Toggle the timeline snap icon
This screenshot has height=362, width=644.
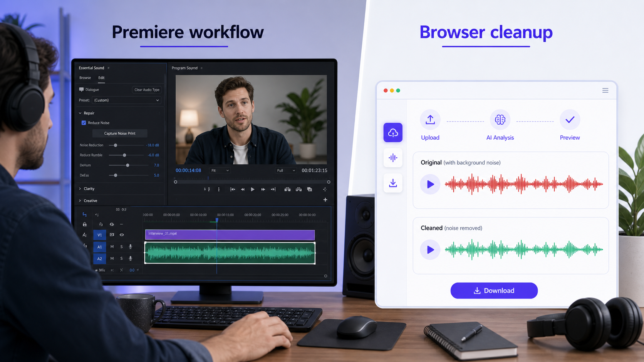point(84,214)
